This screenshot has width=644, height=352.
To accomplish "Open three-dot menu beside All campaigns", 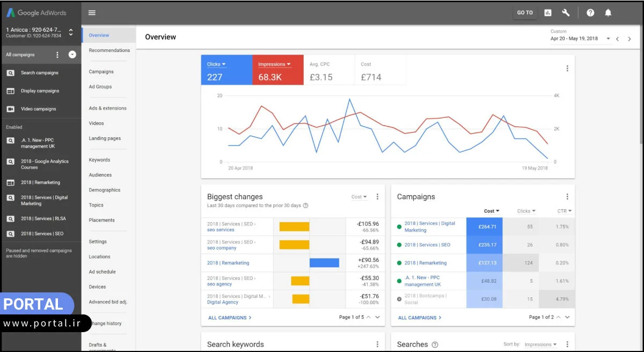I will pyautogui.click(x=57, y=55).
